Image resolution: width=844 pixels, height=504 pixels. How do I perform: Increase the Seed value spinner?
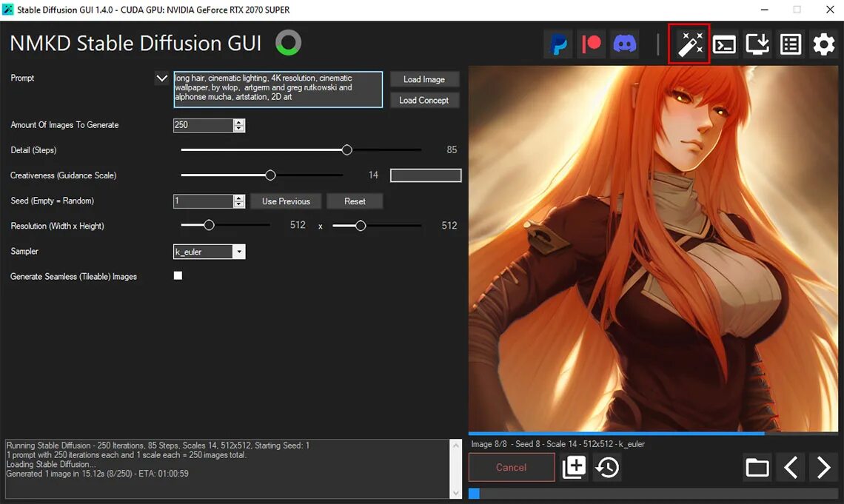pyautogui.click(x=239, y=198)
